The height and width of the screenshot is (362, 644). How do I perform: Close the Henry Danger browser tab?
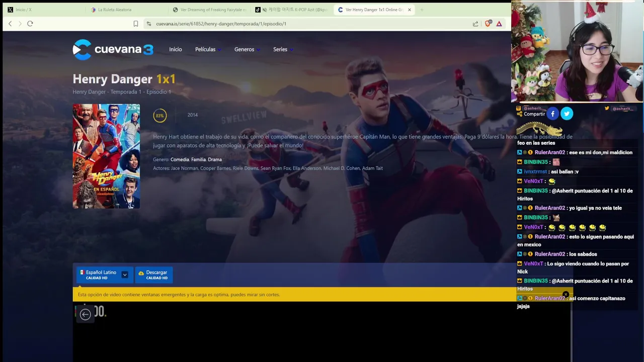pos(410,10)
